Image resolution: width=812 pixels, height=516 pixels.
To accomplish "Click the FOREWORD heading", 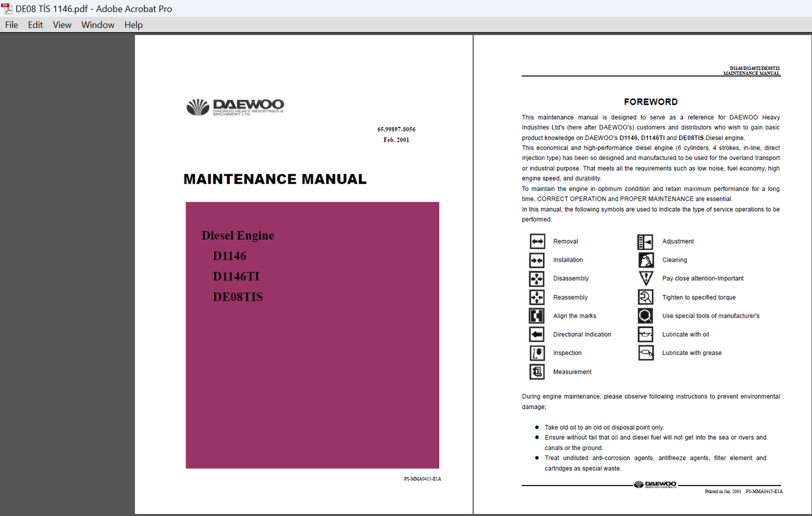I will [651, 102].
